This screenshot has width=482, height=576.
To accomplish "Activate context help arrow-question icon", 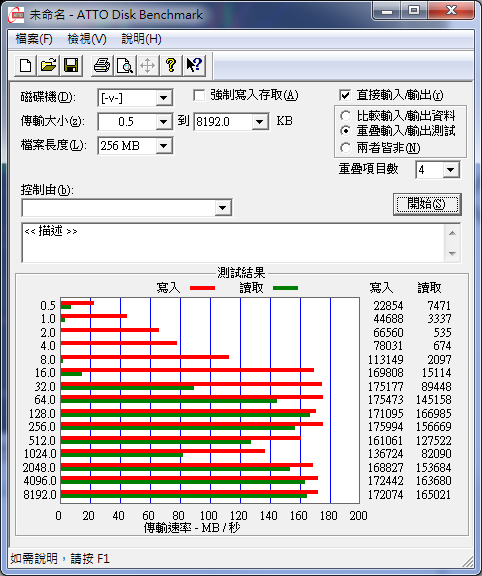I will pyautogui.click(x=194, y=66).
